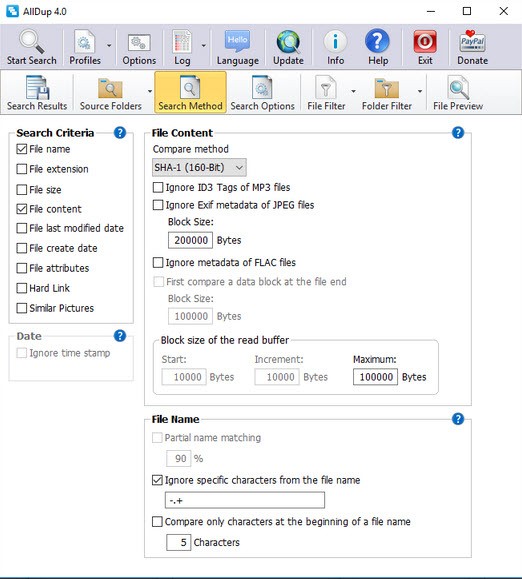The width and height of the screenshot is (522, 579).
Task: Switch to the Source Folders tab
Action: pos(111,92)
